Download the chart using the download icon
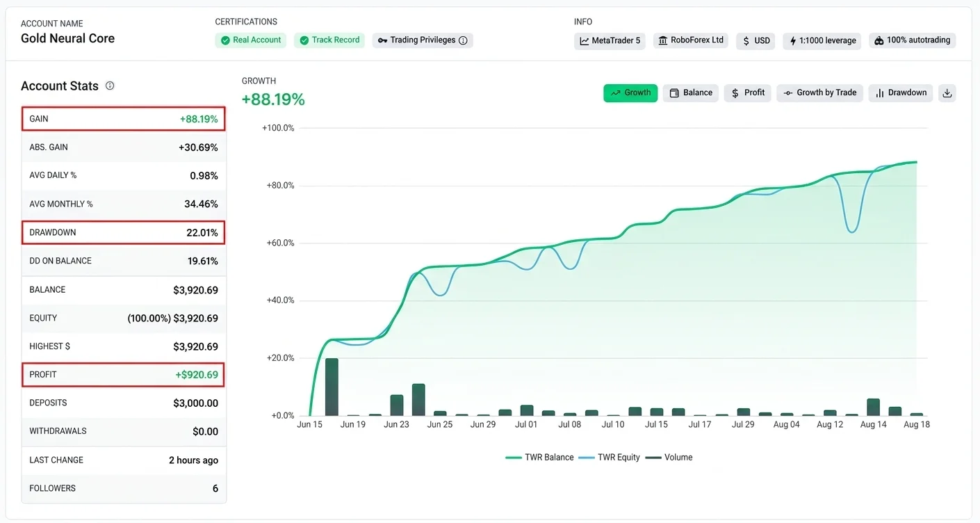 [947, 93]
